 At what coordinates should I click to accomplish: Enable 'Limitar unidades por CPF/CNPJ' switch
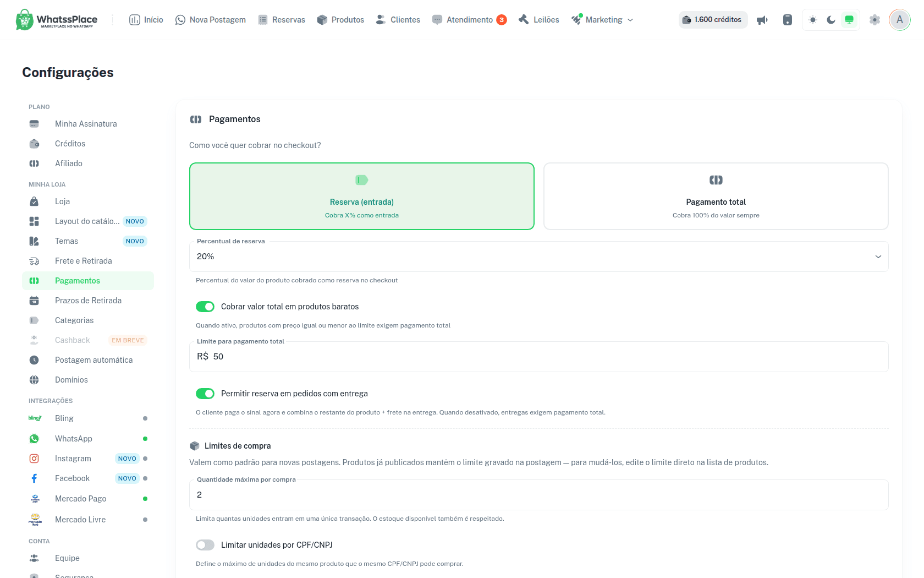coord(205,545)
